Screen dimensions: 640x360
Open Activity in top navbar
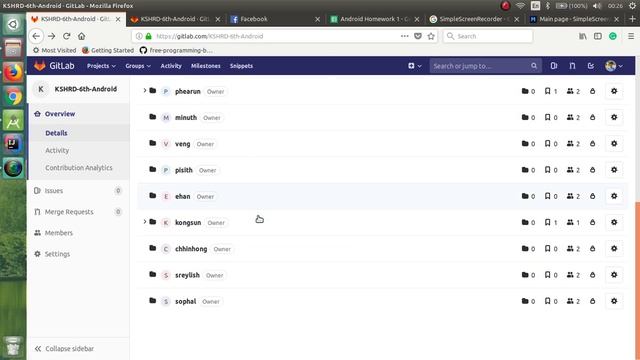(171, 66)
